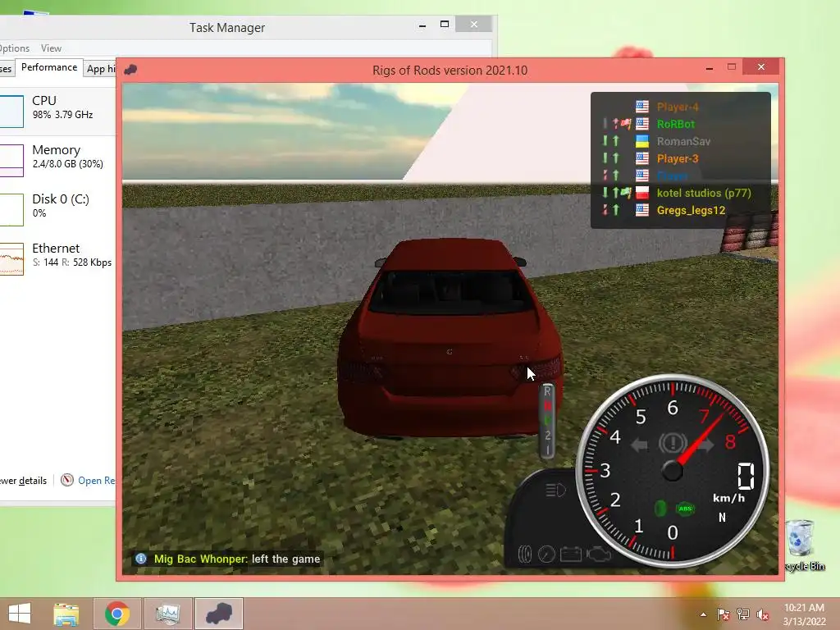Screen dimensions: 840x630
Task: Click the US flag next to Gregs_legs12
Action: tap(641, 210)
